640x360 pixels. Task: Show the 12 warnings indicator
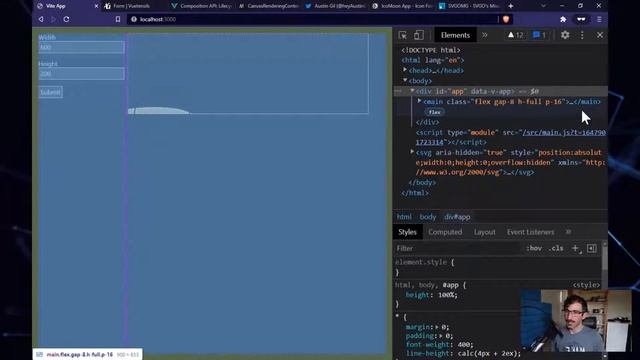click(515, 35)
